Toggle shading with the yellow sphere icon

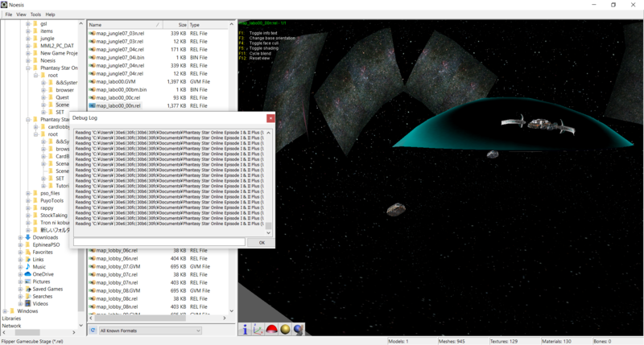285,330
